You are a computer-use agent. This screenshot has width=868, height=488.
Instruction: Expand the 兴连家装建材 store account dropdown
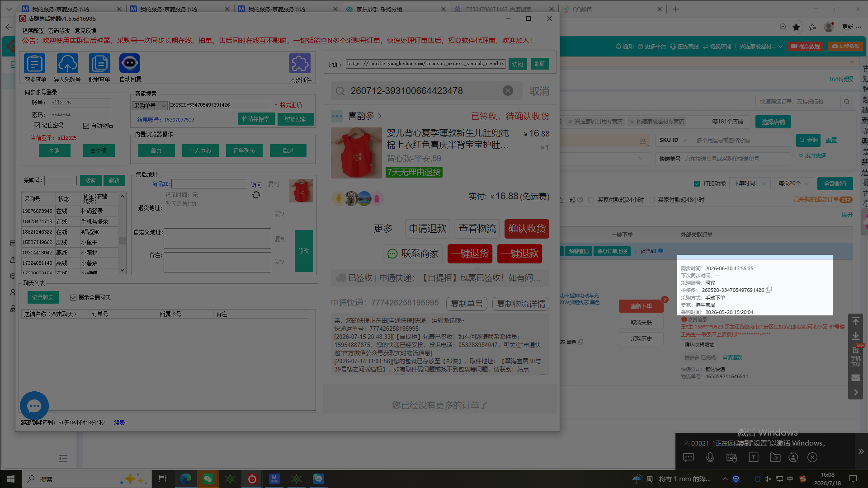coord(761,47)
